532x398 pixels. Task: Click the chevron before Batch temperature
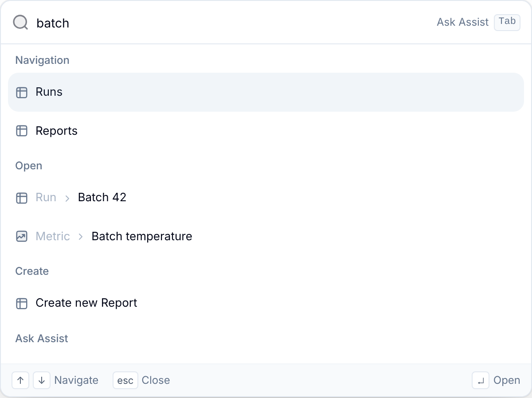tap(81, 237)
